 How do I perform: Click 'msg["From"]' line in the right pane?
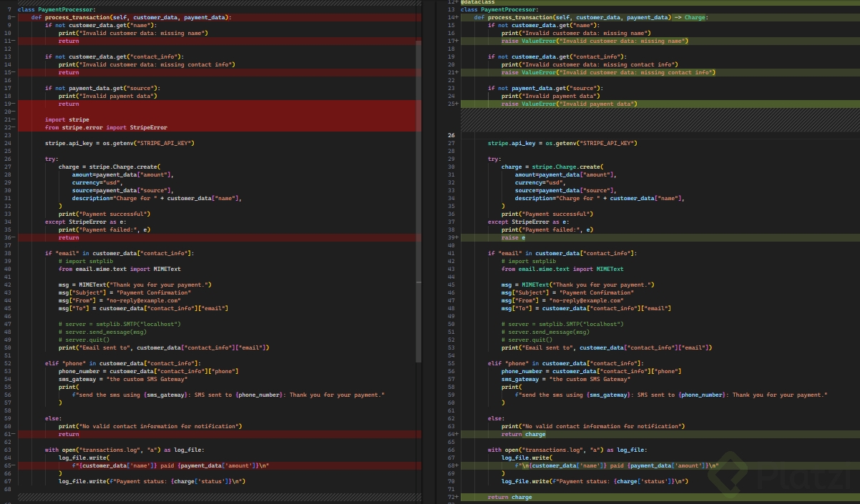pyautogui.click(x=562, y=300)
